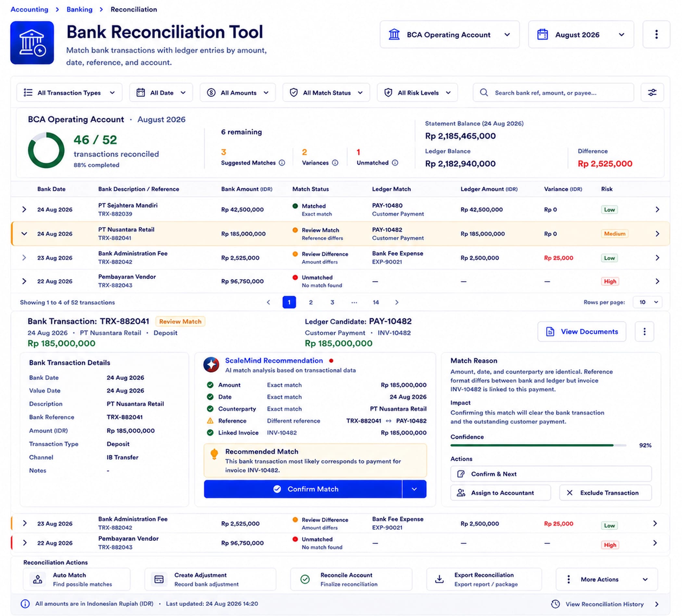Image resolution: width=682 pixels, height=616 pixels.
Task: Jump to page 14 of transactions
Action: coord(376,302)
